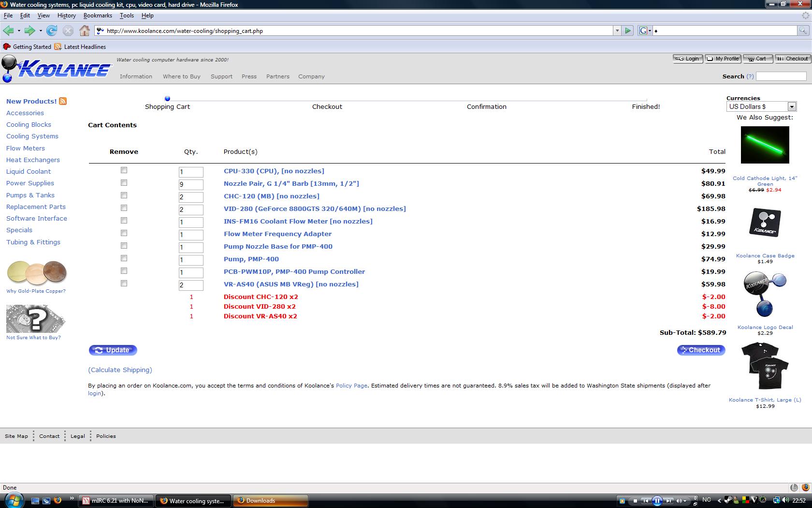The image size is (812, 508).
Task: Click the Nozzle Pair quantity field
Action: (191, 184)
